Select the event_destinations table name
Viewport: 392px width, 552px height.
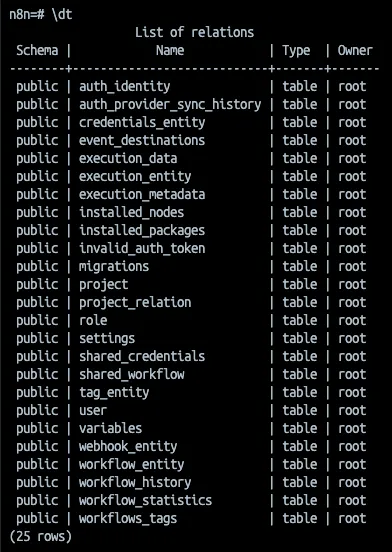[x=142, y=140]
